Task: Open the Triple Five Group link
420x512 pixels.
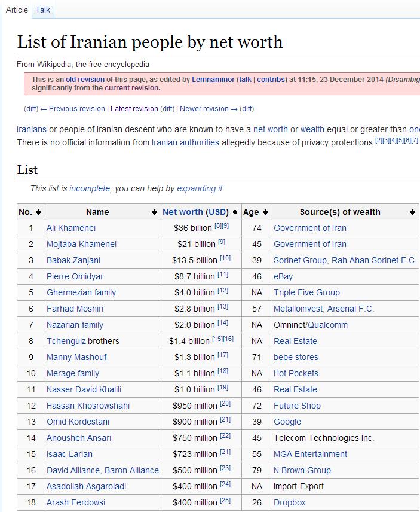Action: [x=306, y=292]
